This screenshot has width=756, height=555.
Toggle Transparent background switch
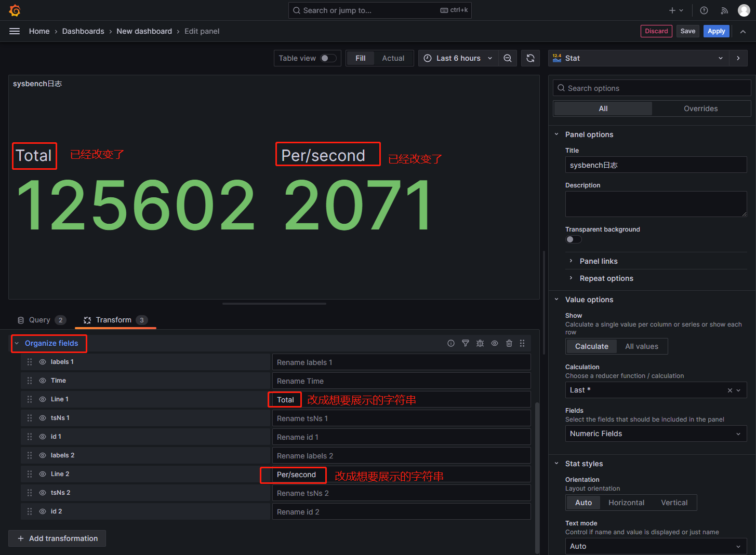574,239
